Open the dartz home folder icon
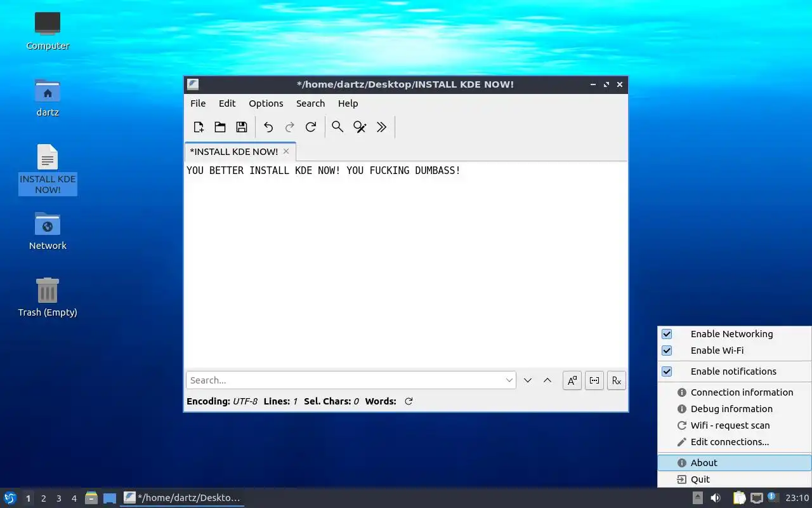Screen dimensions: 812x508 coord(48,98)
